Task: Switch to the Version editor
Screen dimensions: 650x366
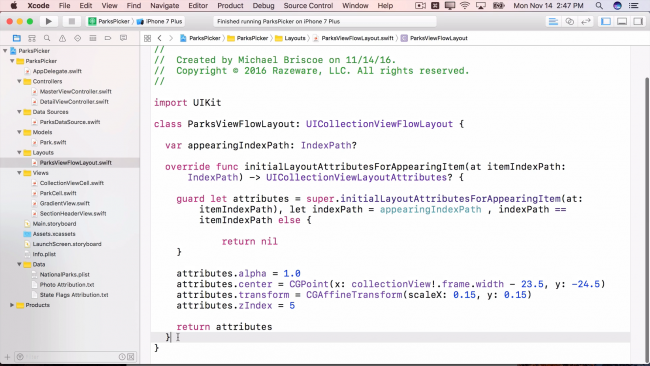Action: (586, 21)
